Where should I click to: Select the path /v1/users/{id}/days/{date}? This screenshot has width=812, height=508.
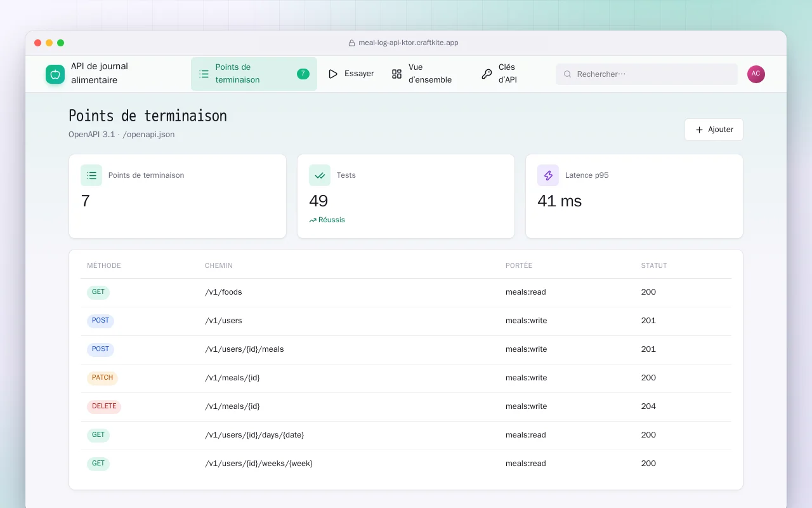(x=254, y=435)
